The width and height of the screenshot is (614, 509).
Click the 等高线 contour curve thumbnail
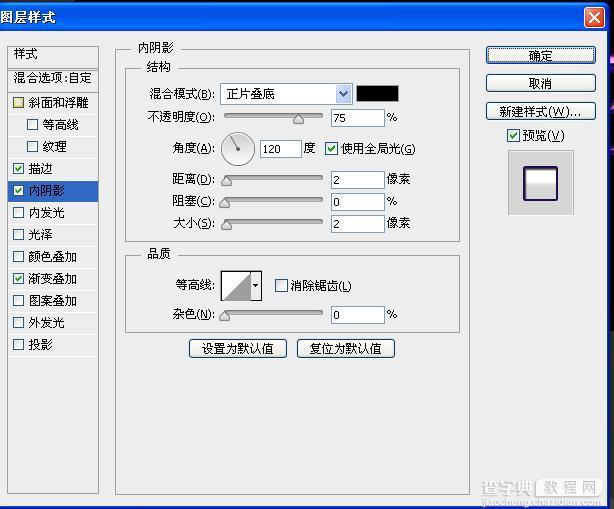coord(236,286)
